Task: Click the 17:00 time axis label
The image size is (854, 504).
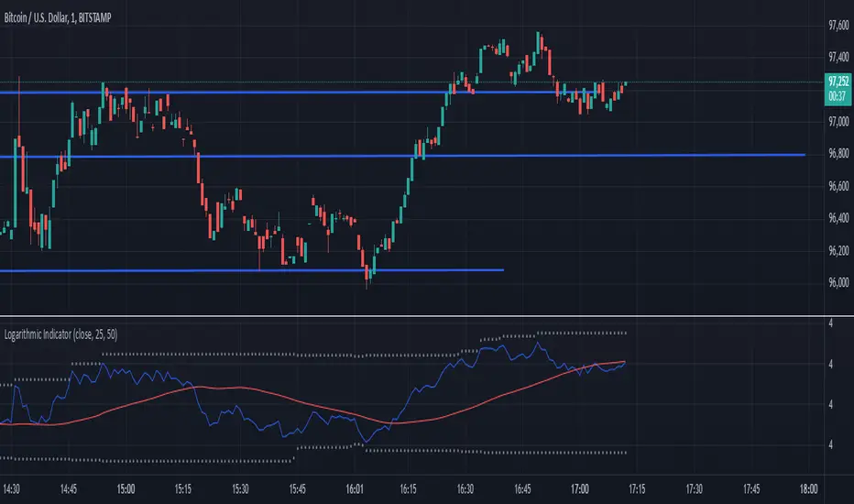Action: [579, 488]
